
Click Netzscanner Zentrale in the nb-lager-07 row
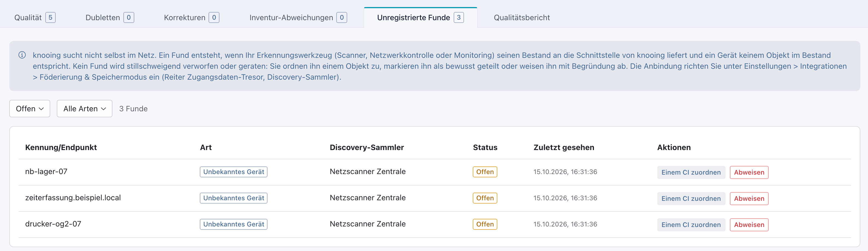pyautogui.click(x=368, y=172)
